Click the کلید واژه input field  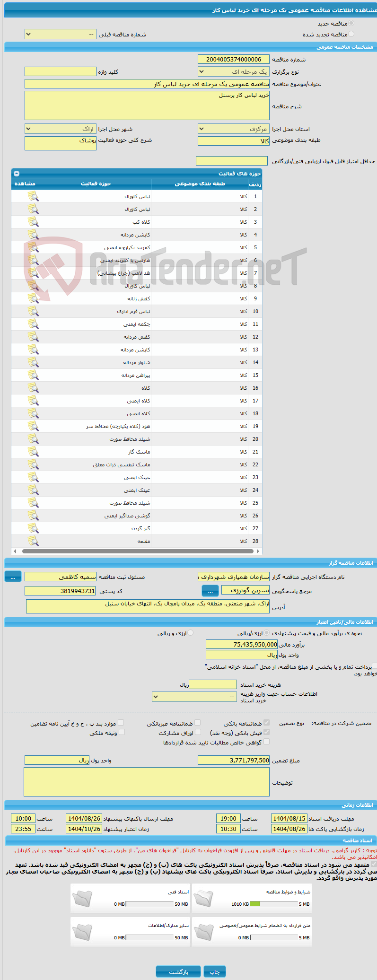pyautogui.click(x=61, y=71)
